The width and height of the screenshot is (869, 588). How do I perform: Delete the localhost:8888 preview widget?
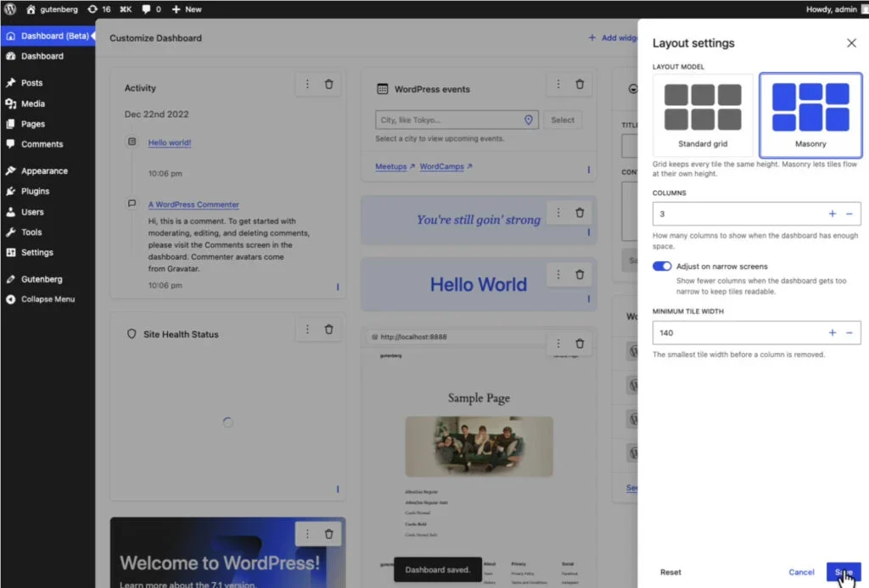click(580, 344)
